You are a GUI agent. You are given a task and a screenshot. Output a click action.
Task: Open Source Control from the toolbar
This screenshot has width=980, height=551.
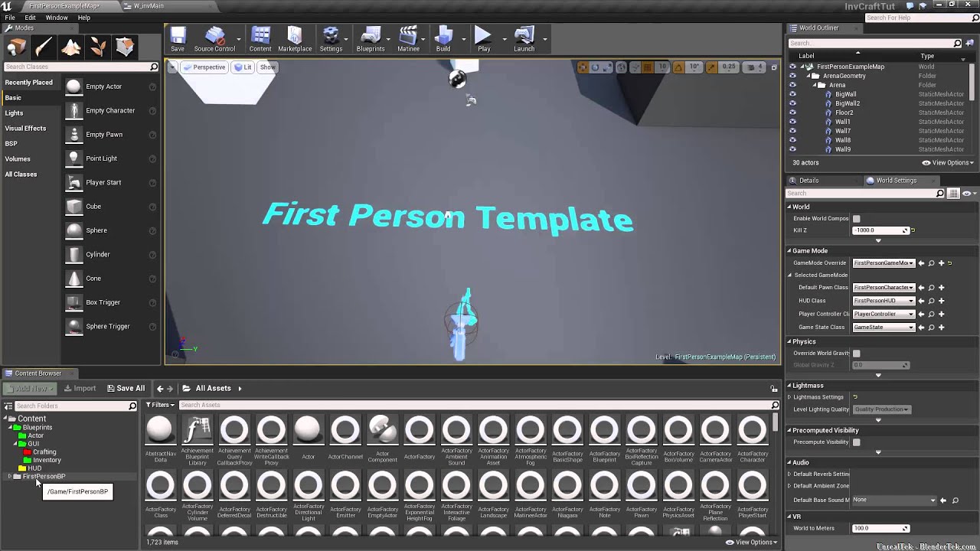coord(214,39)
